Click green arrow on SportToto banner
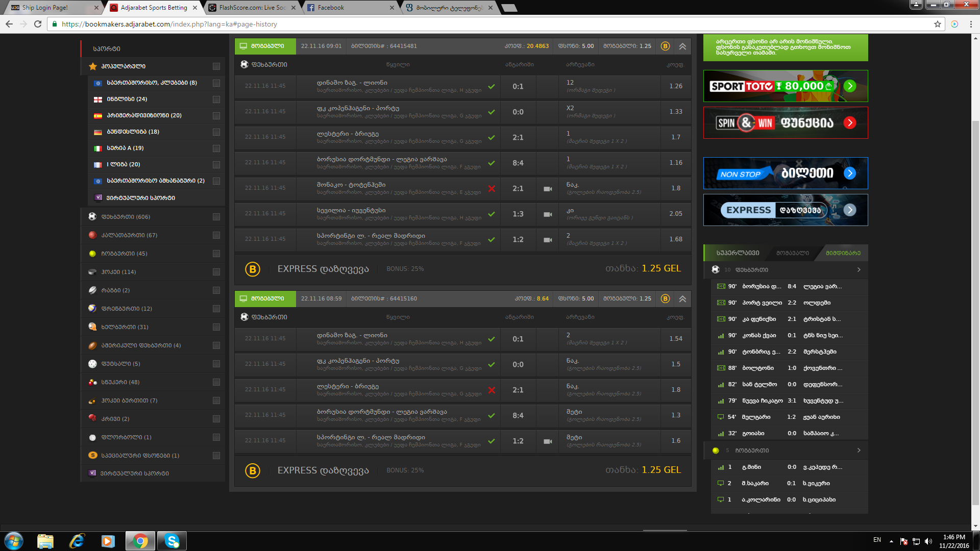Viewport: 980px width, 551px height. click(850, 86)
